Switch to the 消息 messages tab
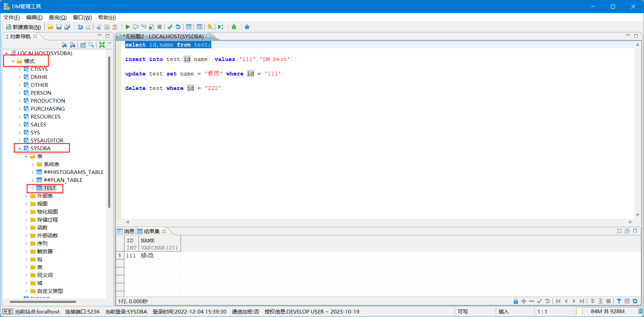The width and height of the screenshot is (644, 317). tap(126, 231)
